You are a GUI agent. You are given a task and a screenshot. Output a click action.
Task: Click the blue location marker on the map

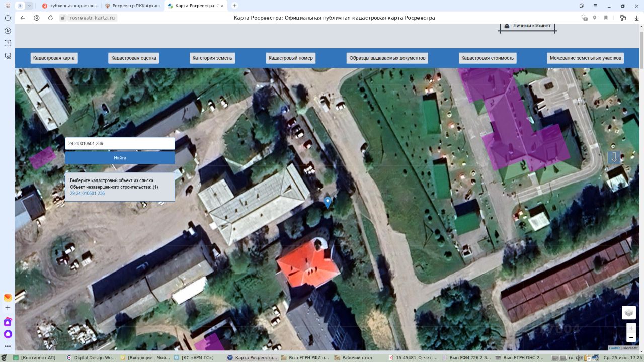point(328,202)
